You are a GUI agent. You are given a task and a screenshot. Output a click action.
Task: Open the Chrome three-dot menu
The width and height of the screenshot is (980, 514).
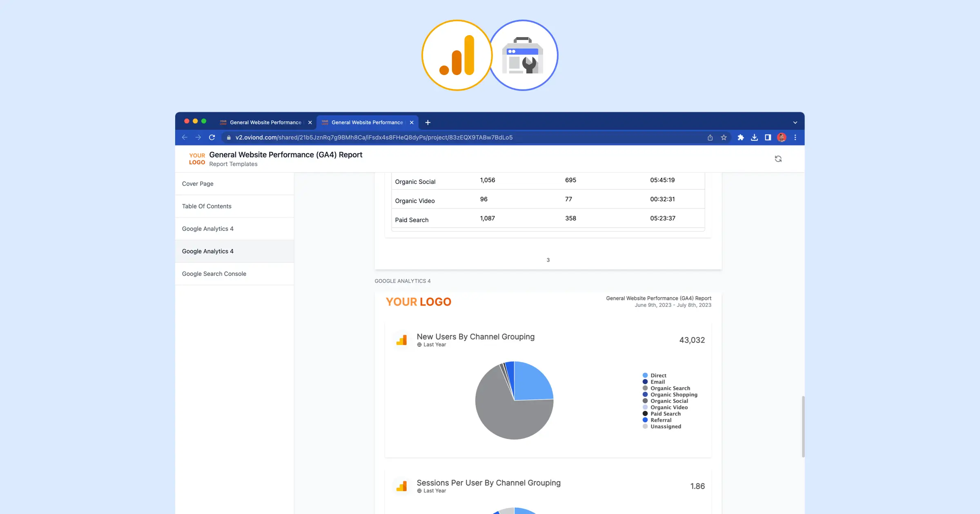coord(795,137)
